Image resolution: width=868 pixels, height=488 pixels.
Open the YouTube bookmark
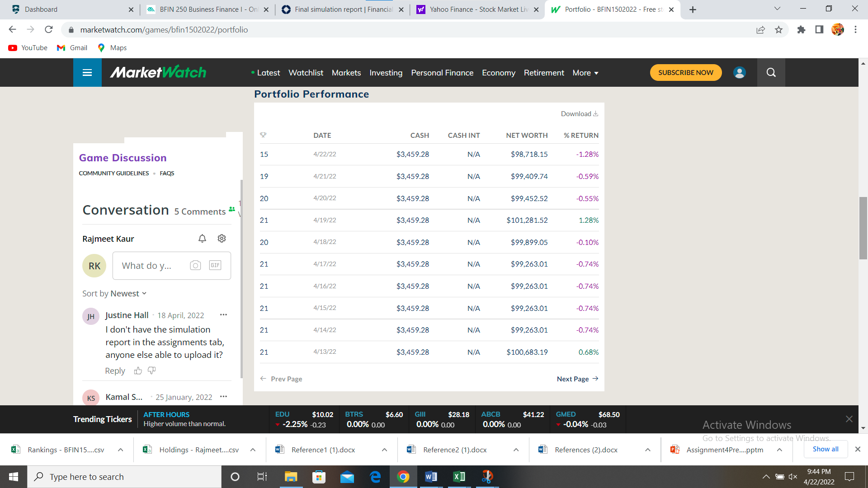point(28,48)
